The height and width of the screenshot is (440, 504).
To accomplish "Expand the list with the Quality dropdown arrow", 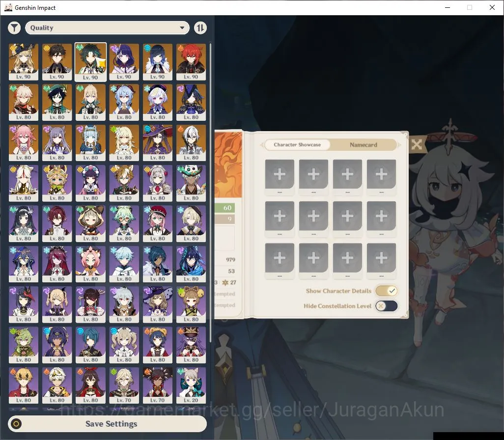I will pos(182,28).
